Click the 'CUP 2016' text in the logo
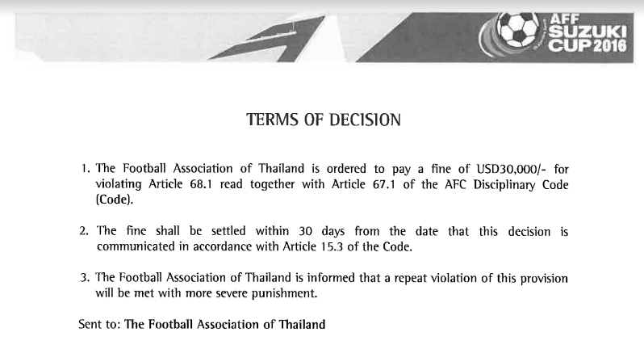The image size is (644, 349). click(x=588, y=45)
